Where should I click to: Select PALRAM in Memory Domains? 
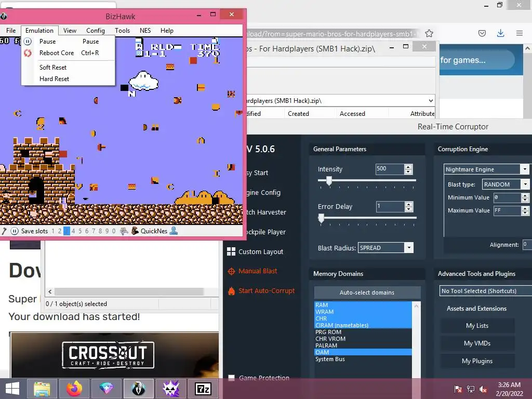(x=363, y=345)
